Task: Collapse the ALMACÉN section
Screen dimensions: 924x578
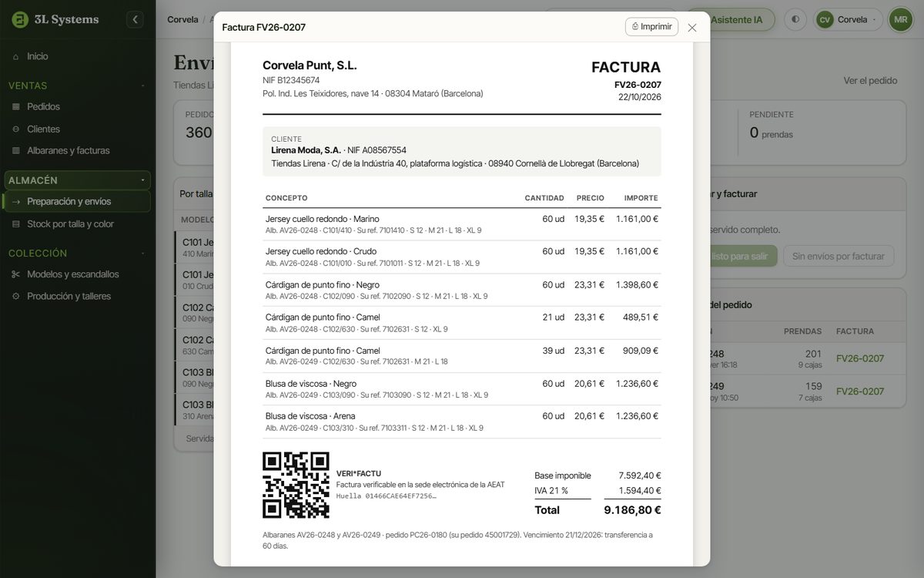Action: tap(142, 180)
